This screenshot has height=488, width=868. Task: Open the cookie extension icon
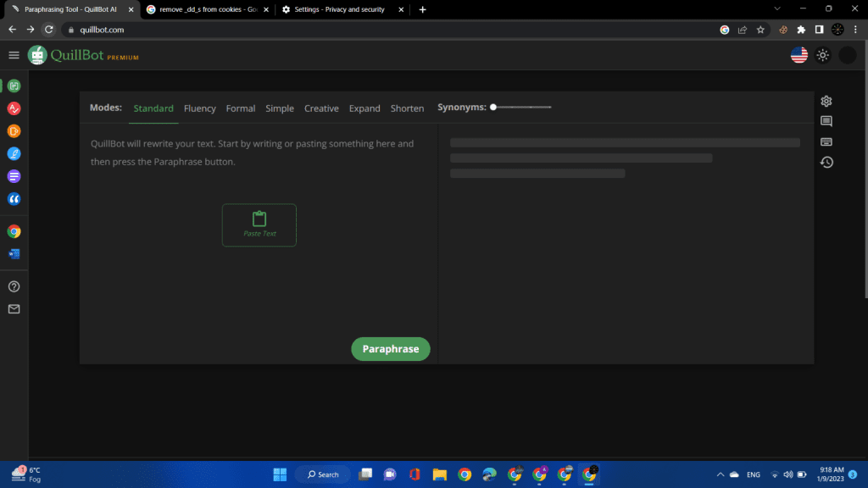[782, 30]
